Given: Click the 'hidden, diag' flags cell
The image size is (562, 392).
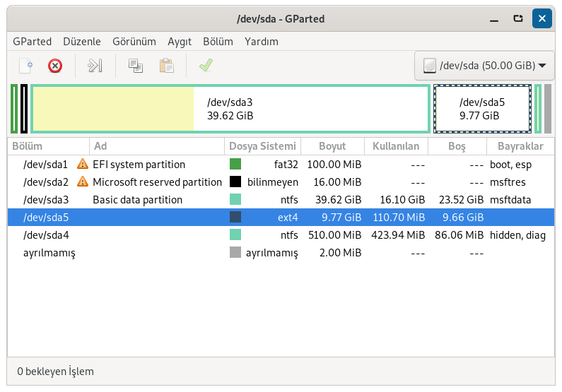Looking at the screenshot, I should coord(518,234).
